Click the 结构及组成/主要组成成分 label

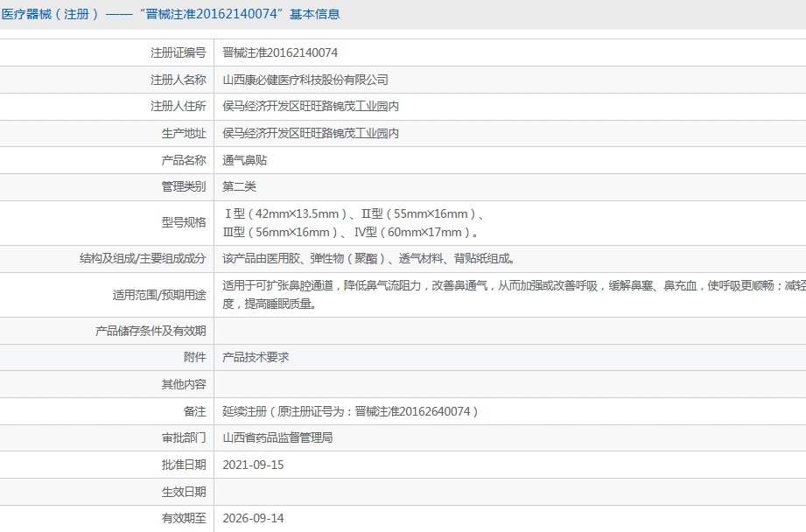pos(143,258)
